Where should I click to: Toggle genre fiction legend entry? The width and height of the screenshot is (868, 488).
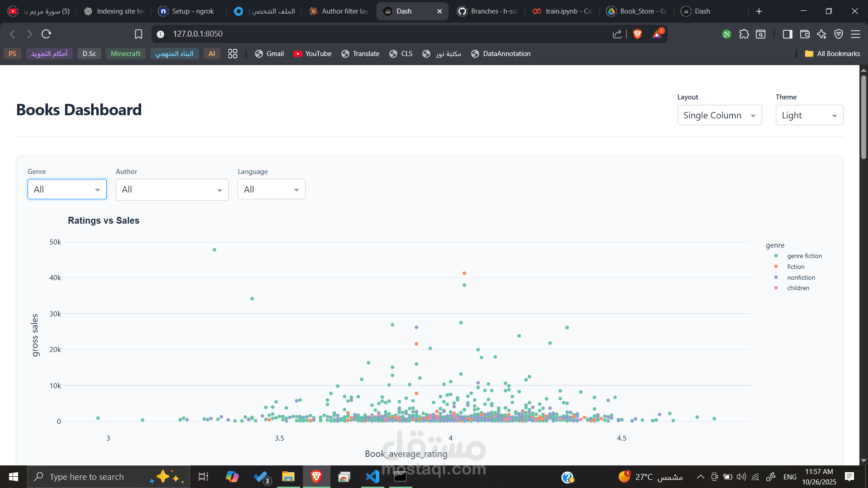[x=804, y=256]
